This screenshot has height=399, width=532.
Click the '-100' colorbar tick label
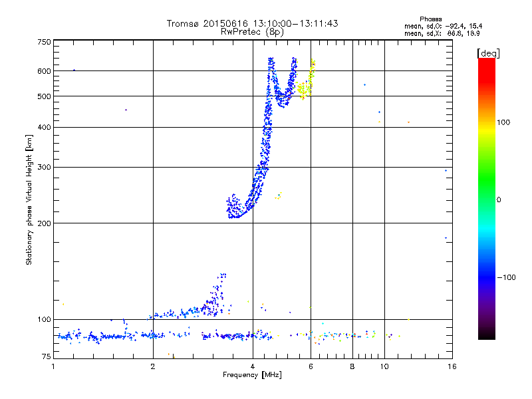(506, 277)
